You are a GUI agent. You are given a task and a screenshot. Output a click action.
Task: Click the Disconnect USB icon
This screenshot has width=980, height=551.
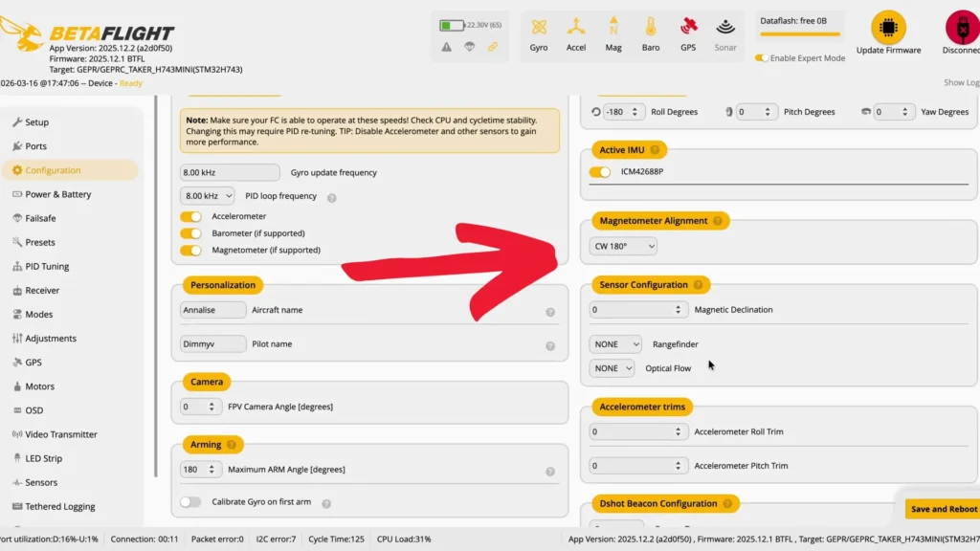[960, 27]
